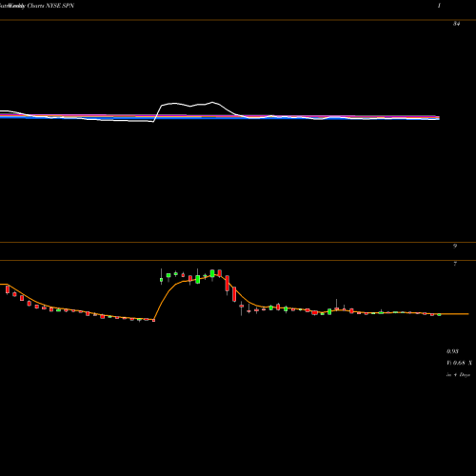
Task: Click the 'in 4 Days' text
Action: coord(458,375)
